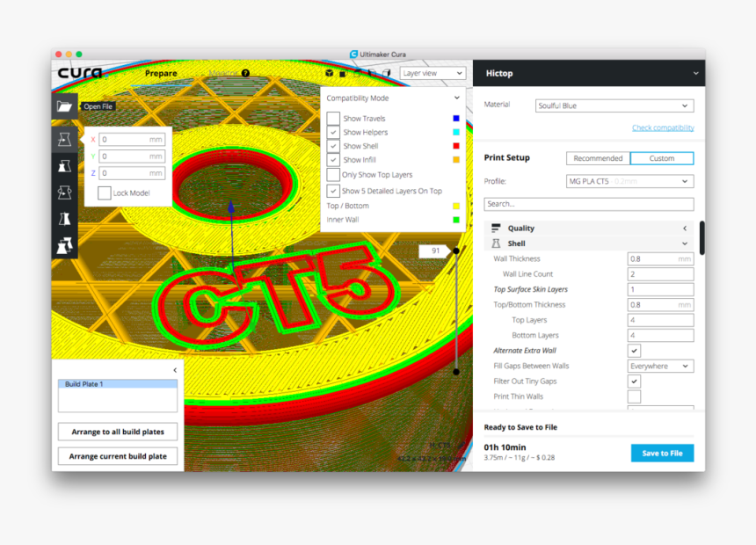The width and height of the screenshot is (756, 545).
Task: Click the Wall Line Count field
Action: tap(660, 274)
